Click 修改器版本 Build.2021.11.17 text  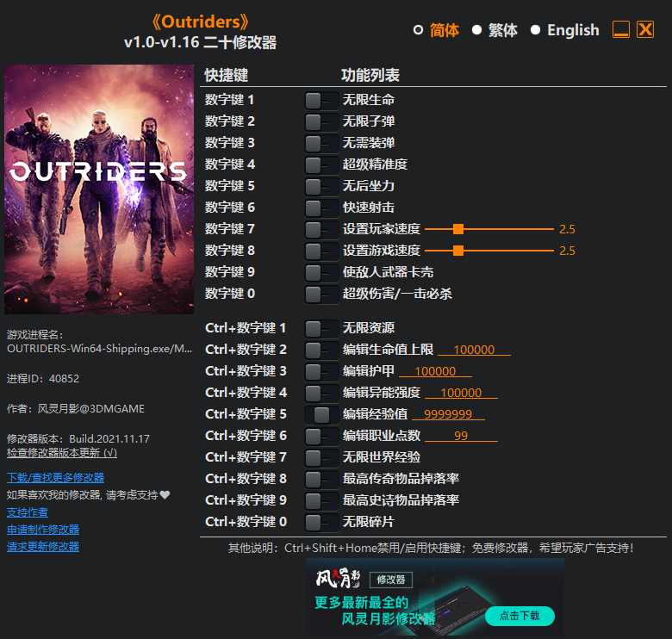click(x=78, y=438)
